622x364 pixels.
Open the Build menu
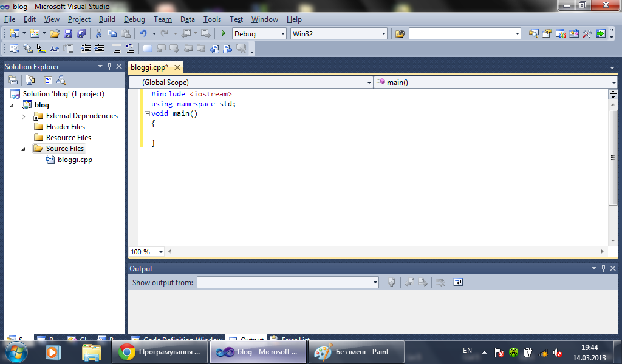tap(107, 19)
